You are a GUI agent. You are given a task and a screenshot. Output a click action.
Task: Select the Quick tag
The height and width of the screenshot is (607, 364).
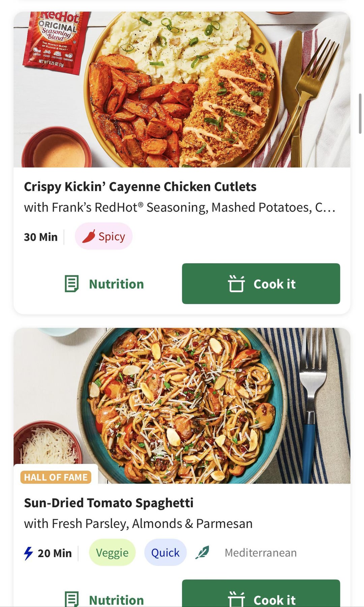point(165,553)
